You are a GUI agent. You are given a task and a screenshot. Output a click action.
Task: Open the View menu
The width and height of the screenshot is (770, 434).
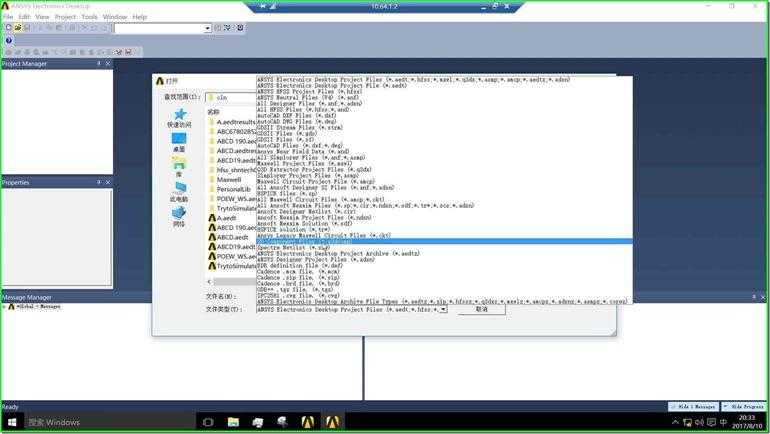point(42,17)
